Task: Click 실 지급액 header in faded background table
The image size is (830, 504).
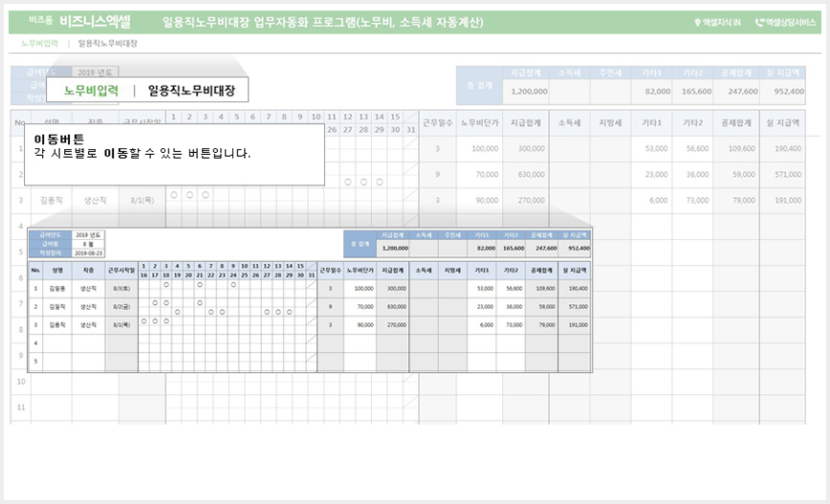Action: (782, 122)
